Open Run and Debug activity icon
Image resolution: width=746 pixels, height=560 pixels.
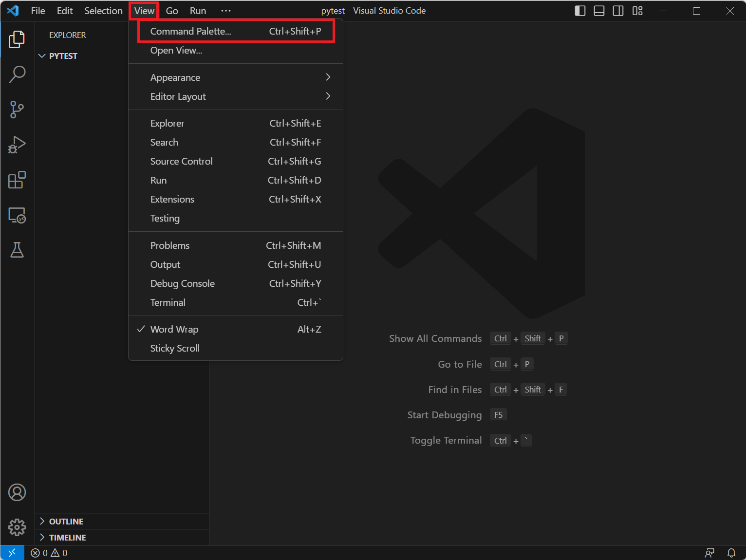(x=17, y=145)
